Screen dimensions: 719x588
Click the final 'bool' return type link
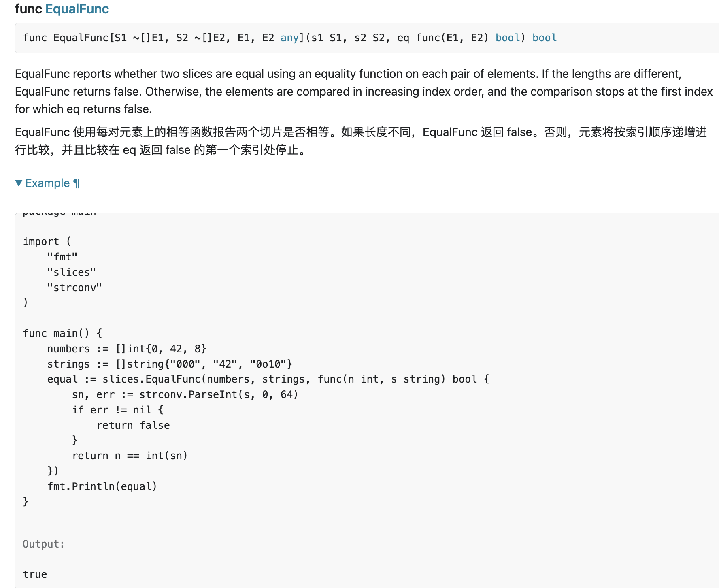click(x=545, y=38)
